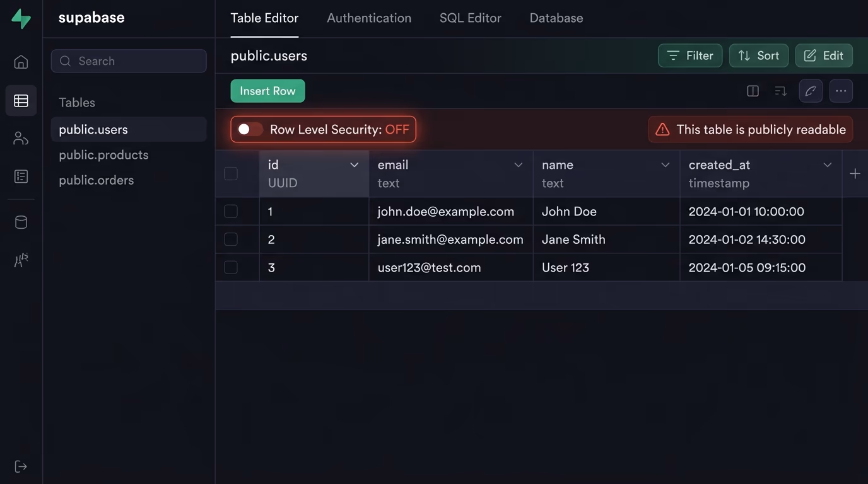The image size is (868, 484).
Task: Click the user123@test.com cell
Action: [x=451, y=267]
